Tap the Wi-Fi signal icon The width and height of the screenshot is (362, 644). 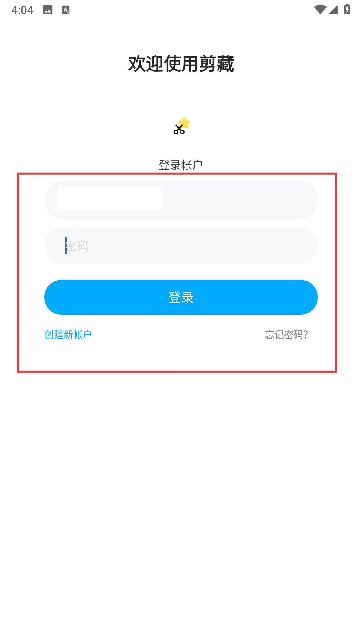coord(320,10)
